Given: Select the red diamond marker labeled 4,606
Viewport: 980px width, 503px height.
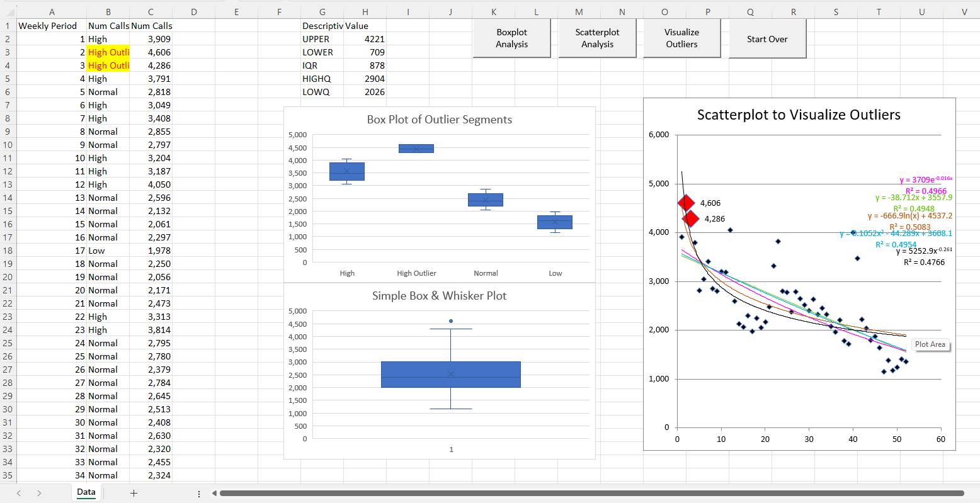Looking at the screenshot, I should (686, 203).
